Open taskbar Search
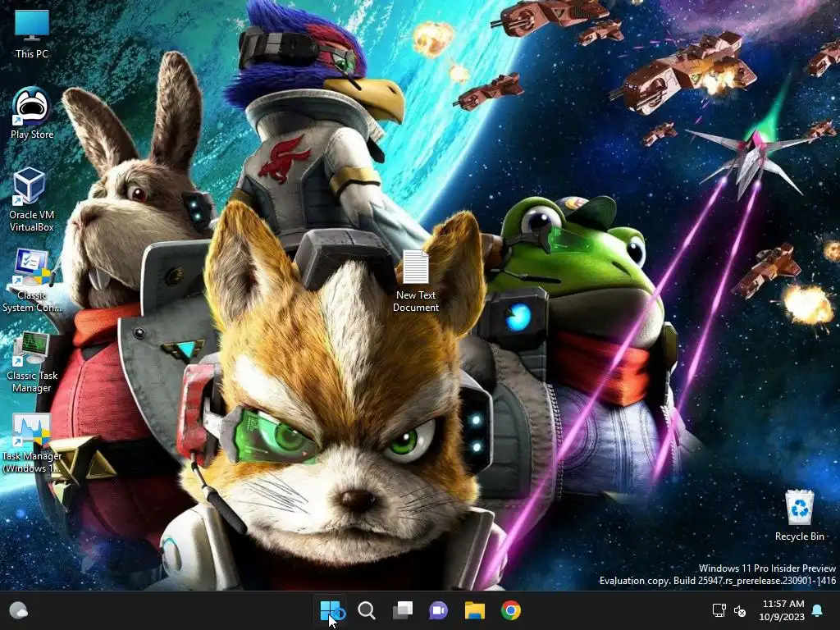Viewport: 840px width, 630px height. (367, 610)
